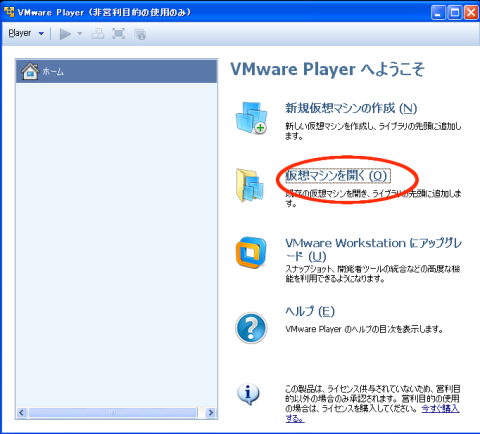Click the VMware Workstation にアップグレード (U) link
The image size is (480, 434).
point(373,250)
